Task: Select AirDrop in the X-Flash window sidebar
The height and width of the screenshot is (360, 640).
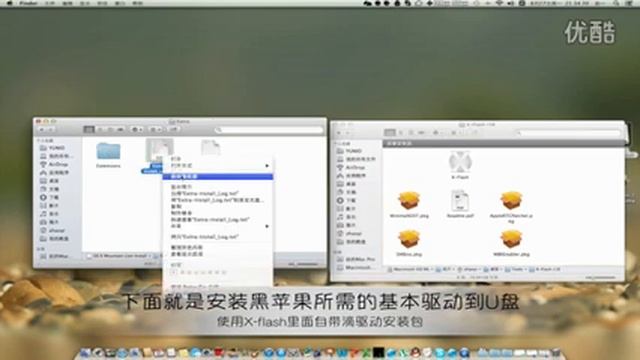Action: click(351, 167)
